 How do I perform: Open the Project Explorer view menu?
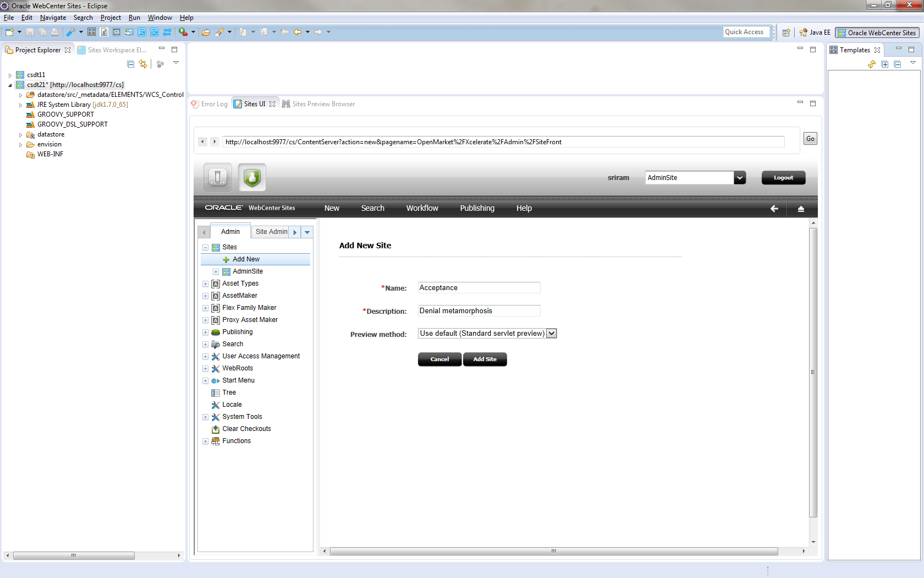click(176, 63)
